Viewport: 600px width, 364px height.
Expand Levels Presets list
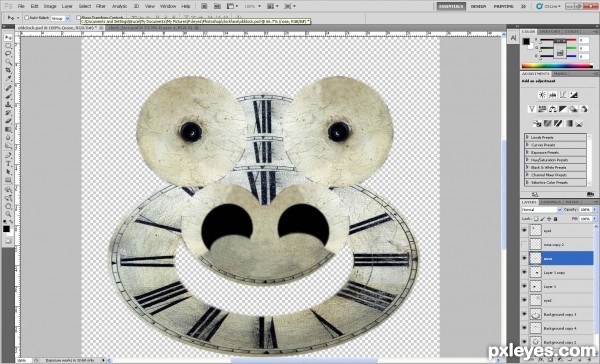pos(527,137)
